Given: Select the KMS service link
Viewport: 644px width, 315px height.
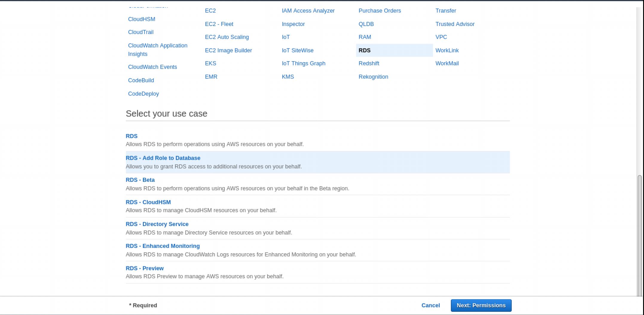Looking at the screenshot, I should point(288,77).
